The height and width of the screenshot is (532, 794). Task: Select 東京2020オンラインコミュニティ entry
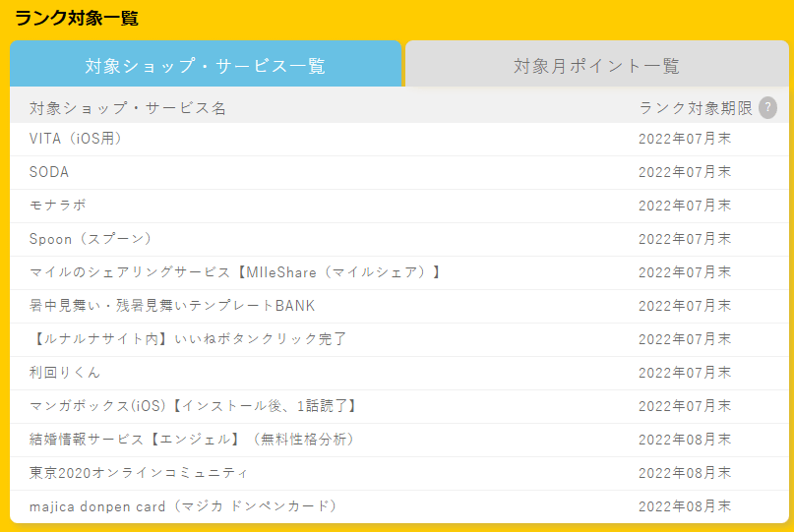(139, 473)
